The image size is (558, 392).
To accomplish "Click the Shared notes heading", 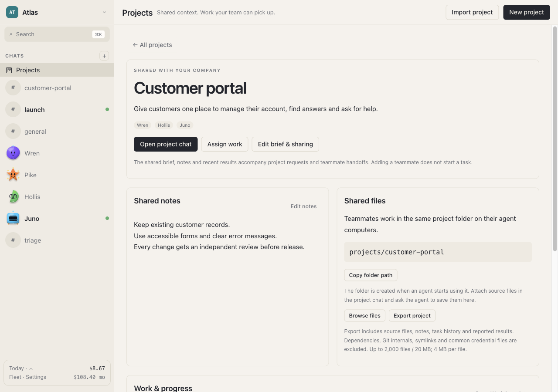I will [x=157, y=201].
